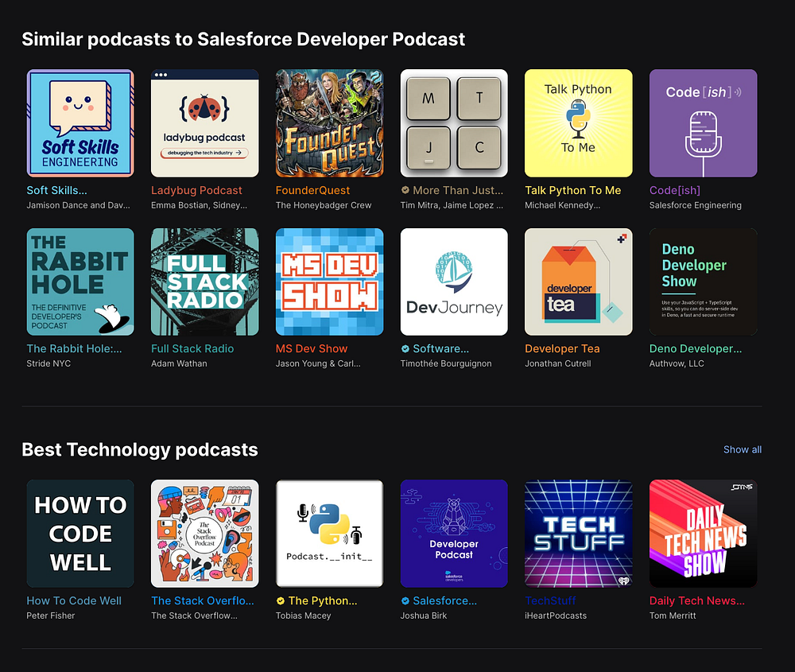The height and width of the screenshot is (672, 795).
Task: Click the Best Technology podcasts heading
Action: click(140, 450)
